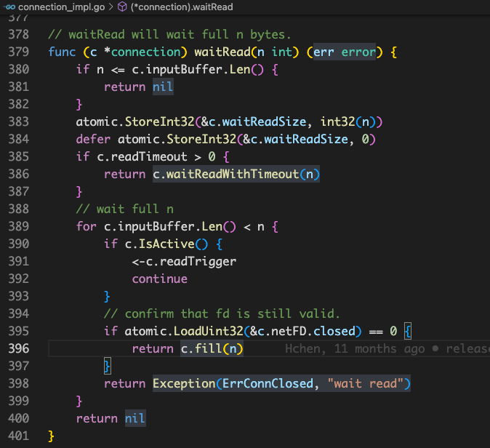Click 'atomic.StoreInt32' on line 383
Viewport: 490px width, 448px height.
tap(135, 121)
